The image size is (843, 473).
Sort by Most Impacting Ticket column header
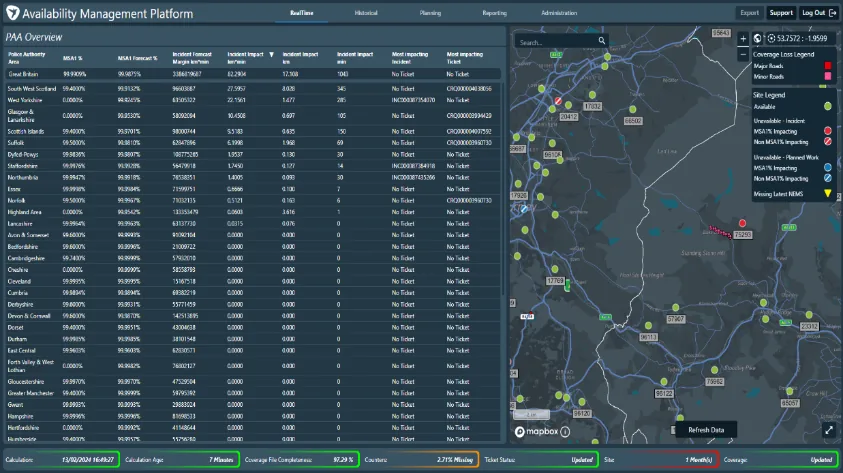465,58
